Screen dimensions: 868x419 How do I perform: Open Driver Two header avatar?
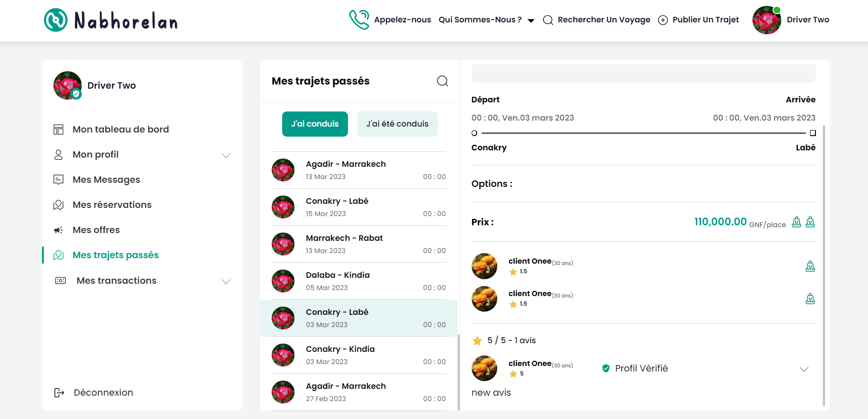[767, 20]
